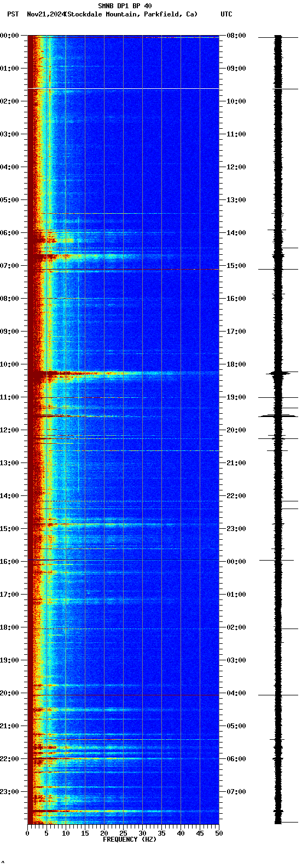Click the largest seismogram spike near 18:15 UTC
The height and width of the screenshot is (868, 302).
(278, 373)
